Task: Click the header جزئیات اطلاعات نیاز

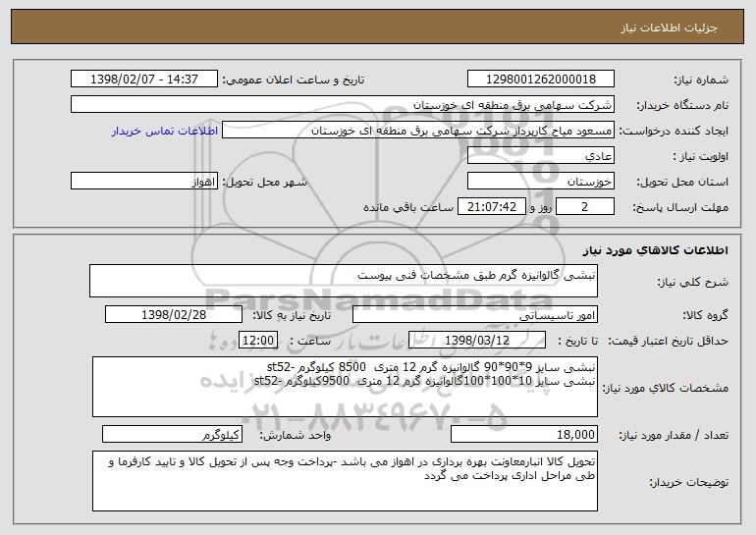Action: tap(669, 27)
